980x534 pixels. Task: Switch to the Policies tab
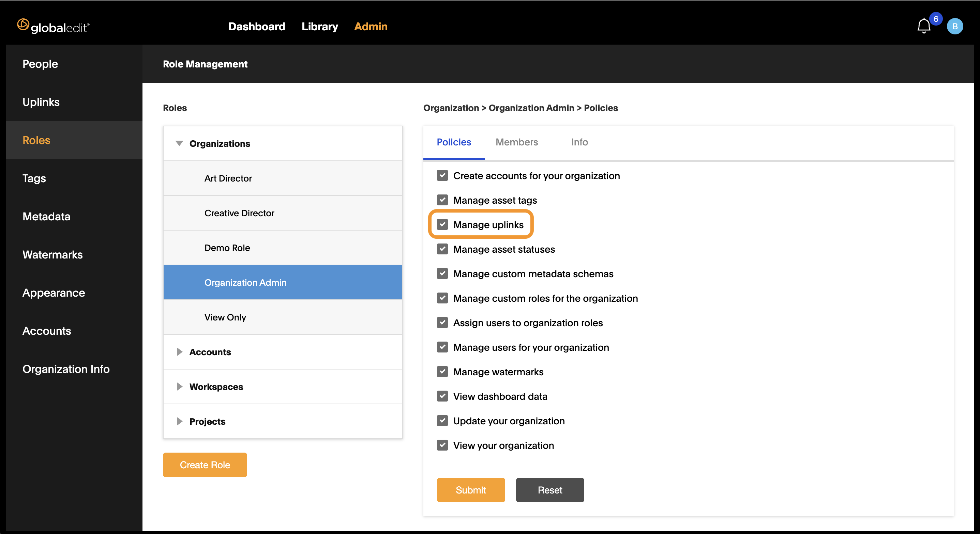pyautogui.click(x=453, y=142)
